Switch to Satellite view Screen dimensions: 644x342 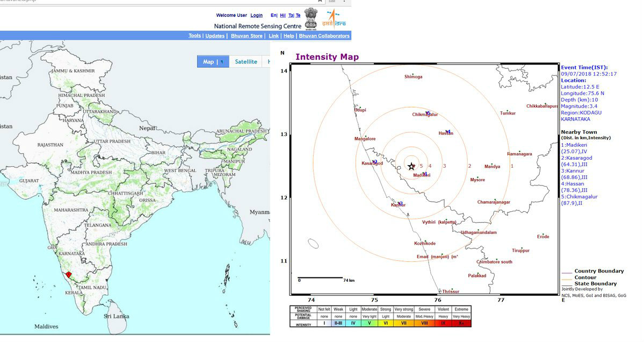(246, 62)
